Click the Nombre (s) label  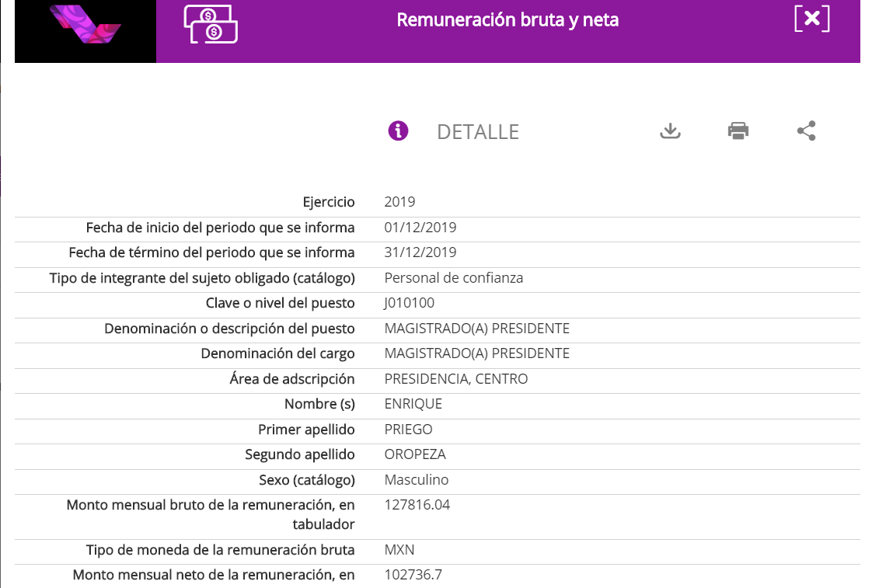coord(319,404)
